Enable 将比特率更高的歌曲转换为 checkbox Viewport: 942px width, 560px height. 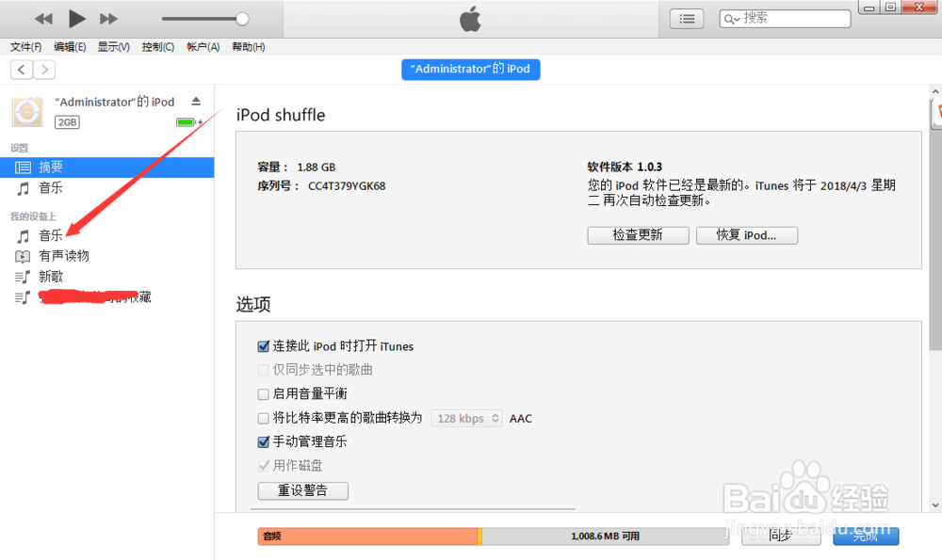click(263, 418)
